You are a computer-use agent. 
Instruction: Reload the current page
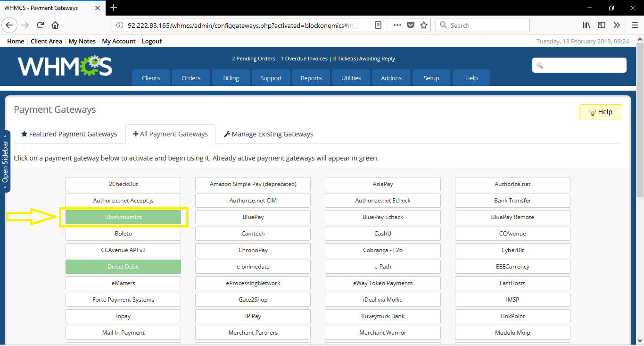[41, 25]
